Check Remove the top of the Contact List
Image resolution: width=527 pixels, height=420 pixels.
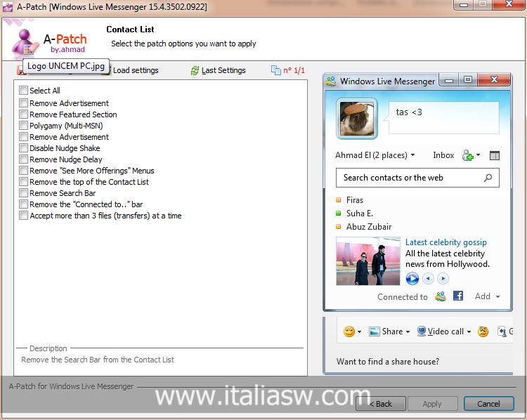tap(23, 182)
